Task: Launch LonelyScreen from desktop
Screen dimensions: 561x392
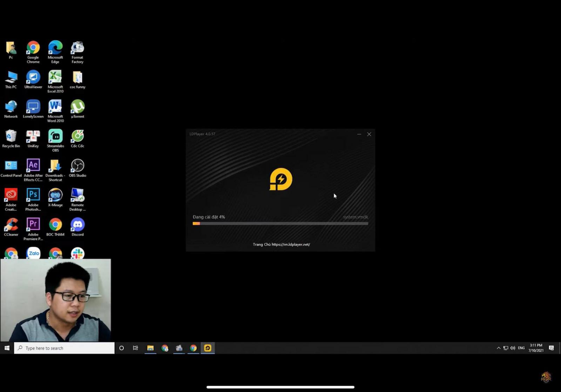Action: [33, 109]
